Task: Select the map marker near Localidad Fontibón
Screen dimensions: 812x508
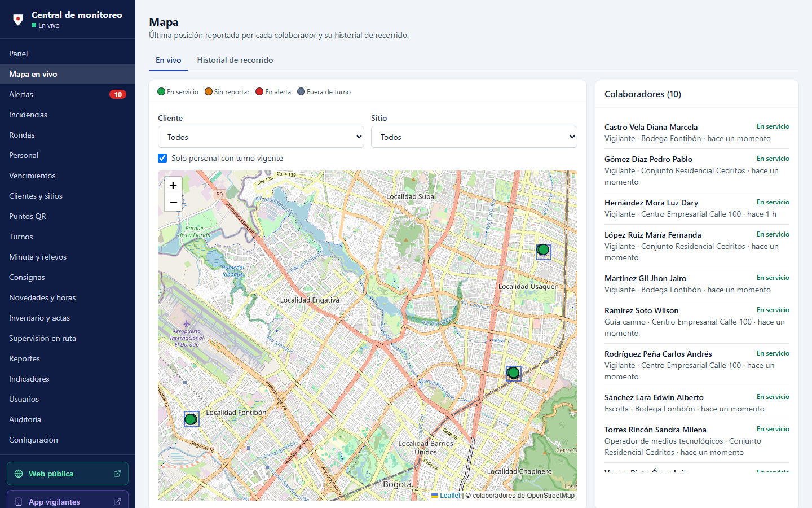Action: click(x=191, y=419)
